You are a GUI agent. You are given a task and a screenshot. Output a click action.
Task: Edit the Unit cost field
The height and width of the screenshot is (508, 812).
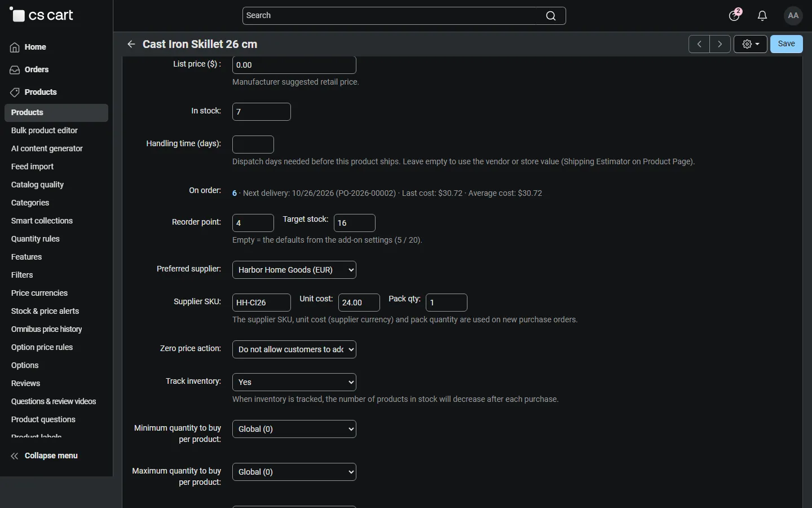point(359,303)
